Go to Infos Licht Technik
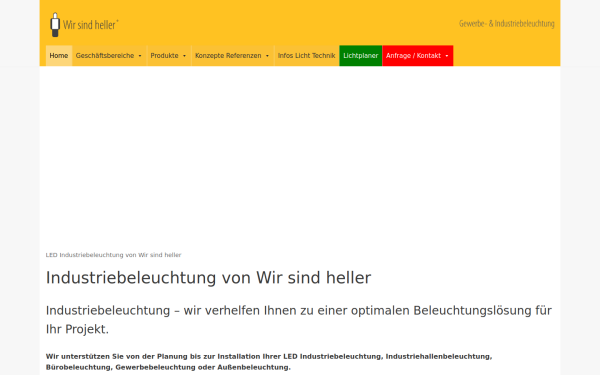 click(307, 56)
